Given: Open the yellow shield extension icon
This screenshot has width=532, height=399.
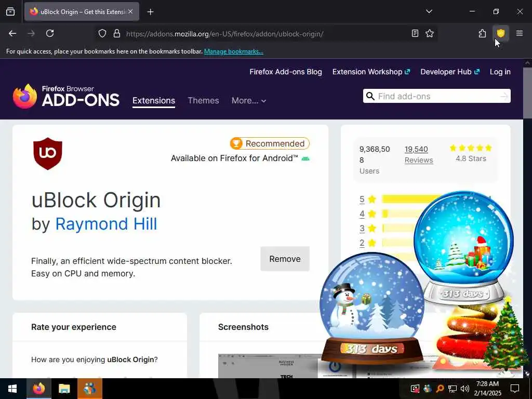Looking at the screenshot, I should tap(500, 33).
